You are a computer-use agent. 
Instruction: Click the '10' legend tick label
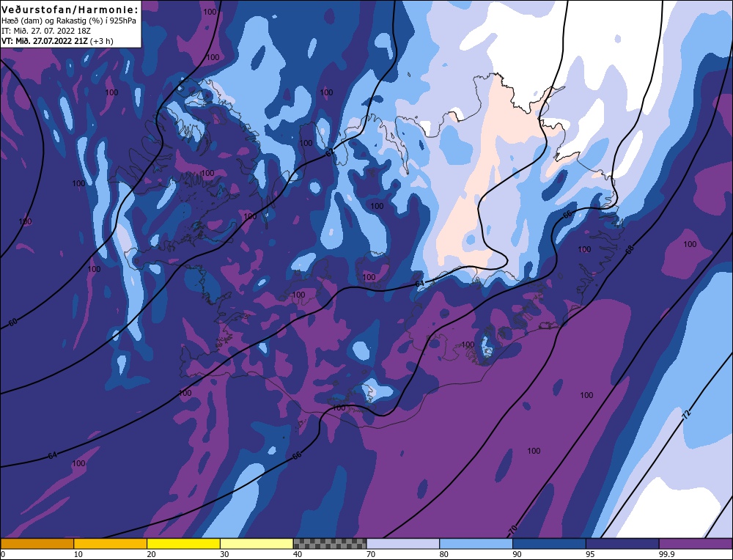[78, 554]
